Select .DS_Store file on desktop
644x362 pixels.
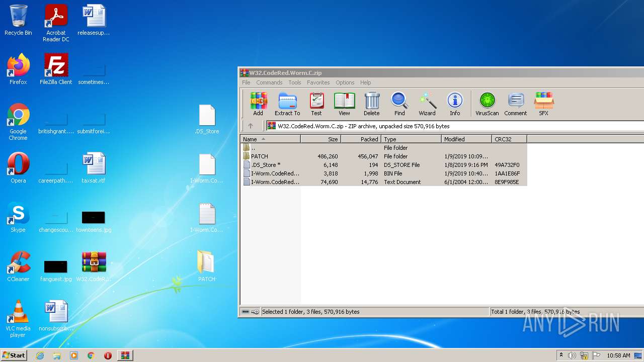click(207, 119)
